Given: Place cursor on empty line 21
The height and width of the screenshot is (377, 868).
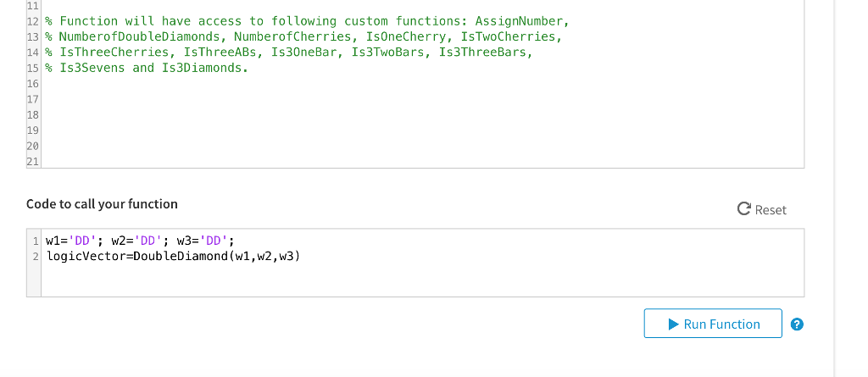Looking at the screenshot, I should pyautogui.click(x=420, y=162).
